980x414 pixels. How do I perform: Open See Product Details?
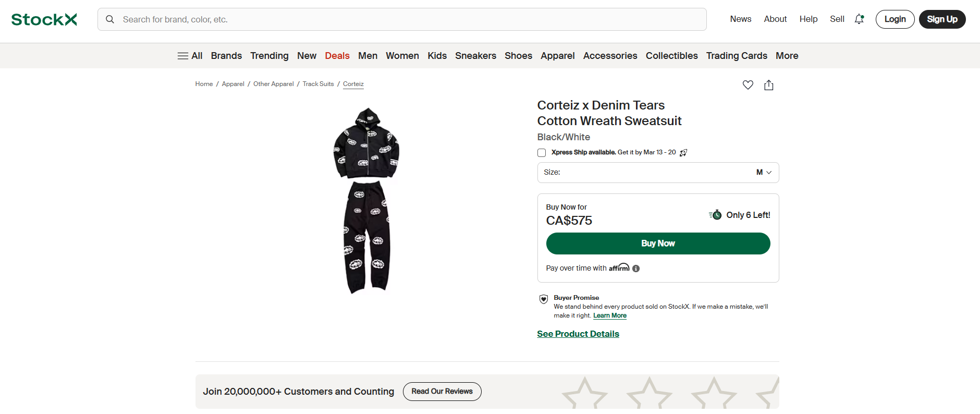(x=578, y=334)
